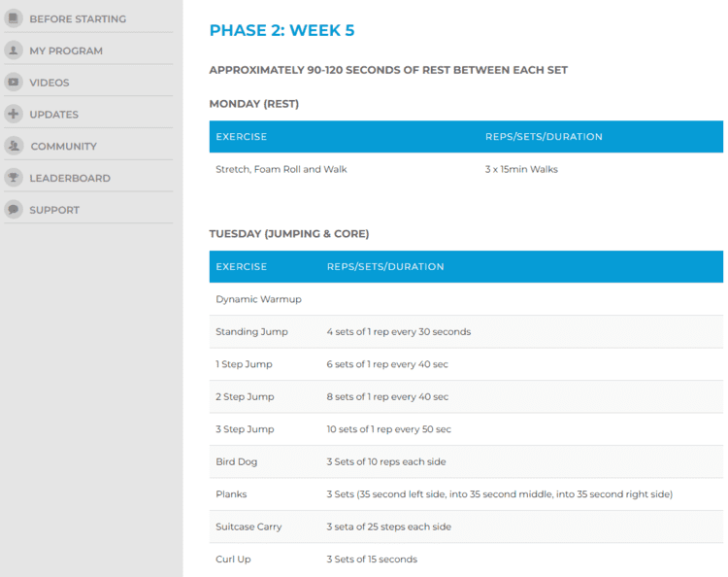Click the Tuesday (Jumping & Core) heading
The width and height of the screenshot is (728, 577).
[289, 234]
